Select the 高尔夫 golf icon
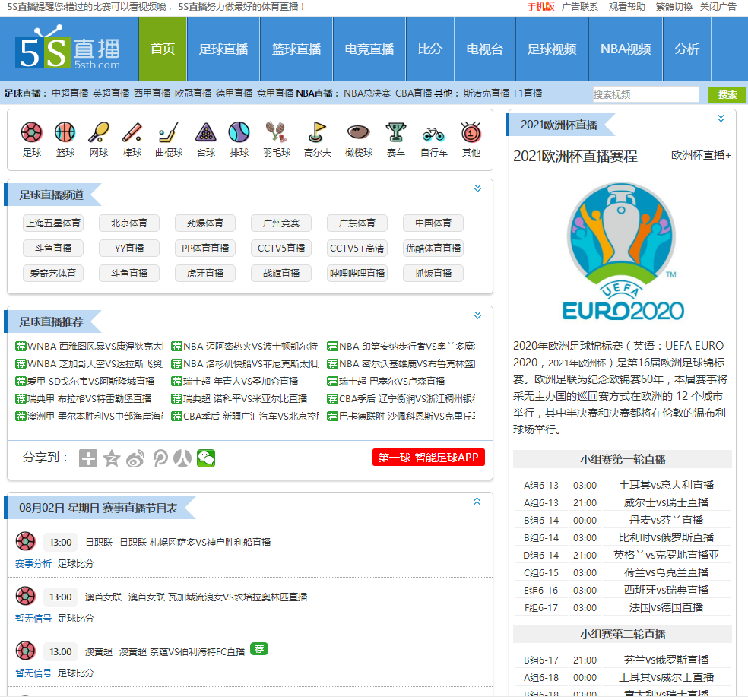 tap(317, 132)
